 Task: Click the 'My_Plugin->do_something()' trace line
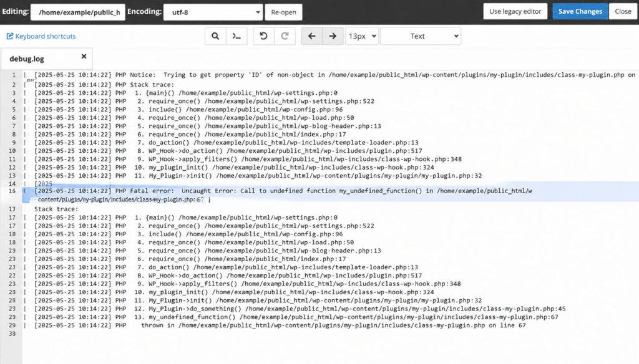click(300, 309)
